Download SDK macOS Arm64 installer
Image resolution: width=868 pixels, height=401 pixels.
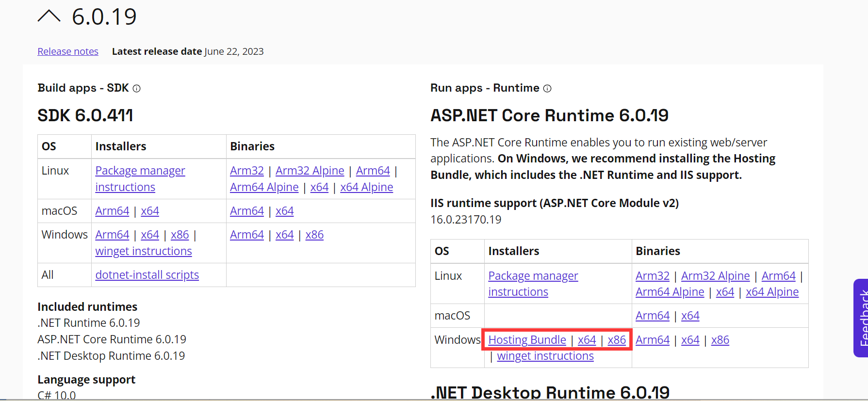point(112,211)
